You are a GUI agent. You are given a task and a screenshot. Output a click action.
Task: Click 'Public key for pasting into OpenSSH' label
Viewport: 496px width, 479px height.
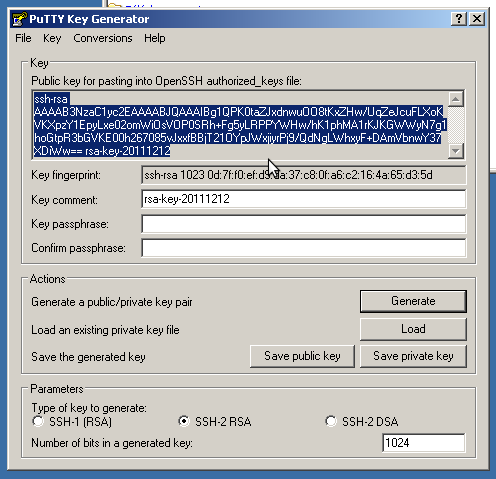[166, 81]
